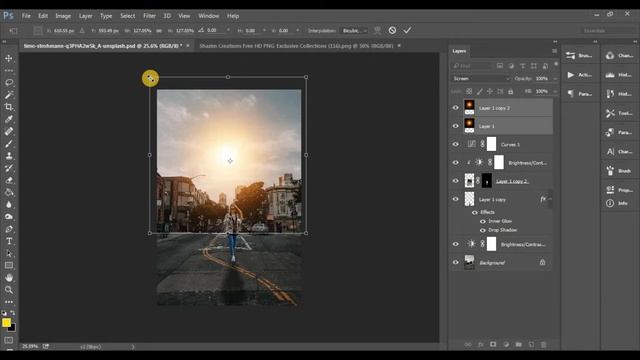Open the Layers panel menu

tap(554, 51)
